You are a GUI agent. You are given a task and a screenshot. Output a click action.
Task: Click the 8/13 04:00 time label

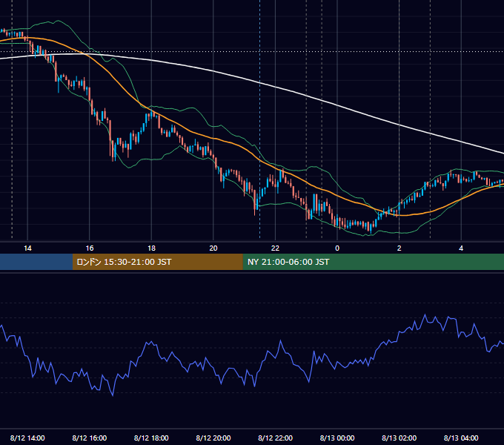point(461,438)
